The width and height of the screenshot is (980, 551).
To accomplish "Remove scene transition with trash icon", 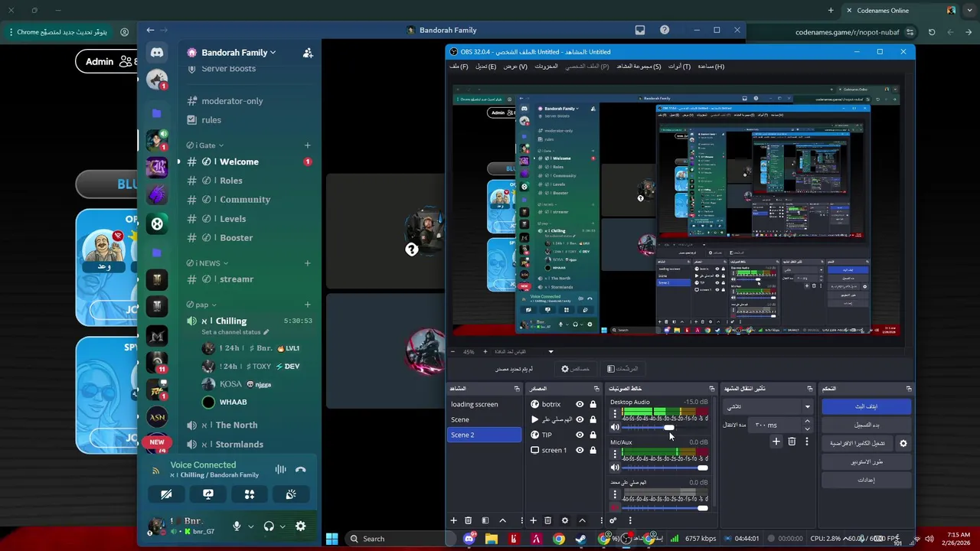I will click(792, 442).
